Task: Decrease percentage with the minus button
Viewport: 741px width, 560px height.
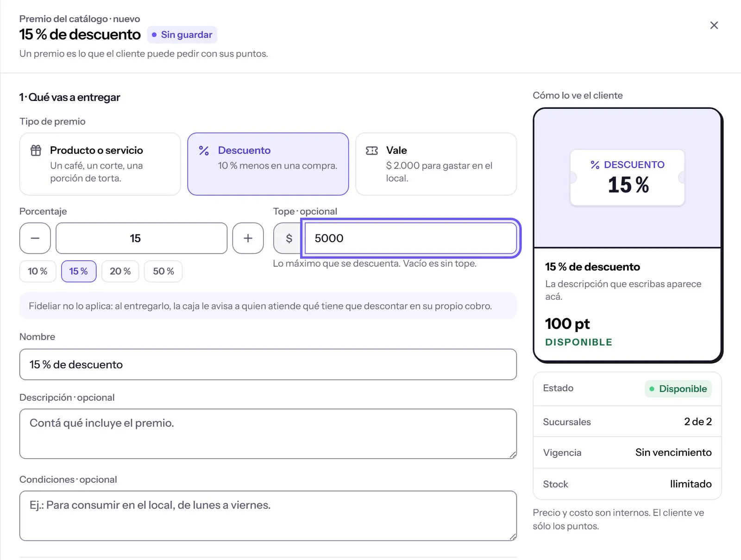Action: pyautogui.click(x=35, y=238)
